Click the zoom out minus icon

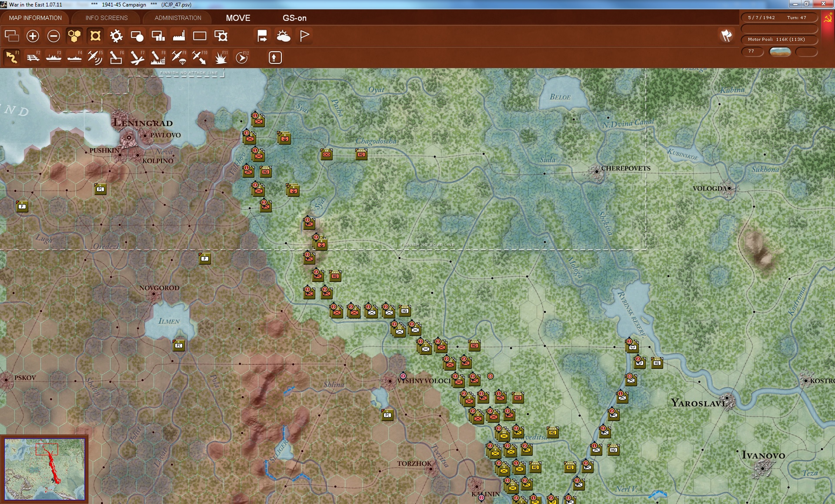[53, 36]
